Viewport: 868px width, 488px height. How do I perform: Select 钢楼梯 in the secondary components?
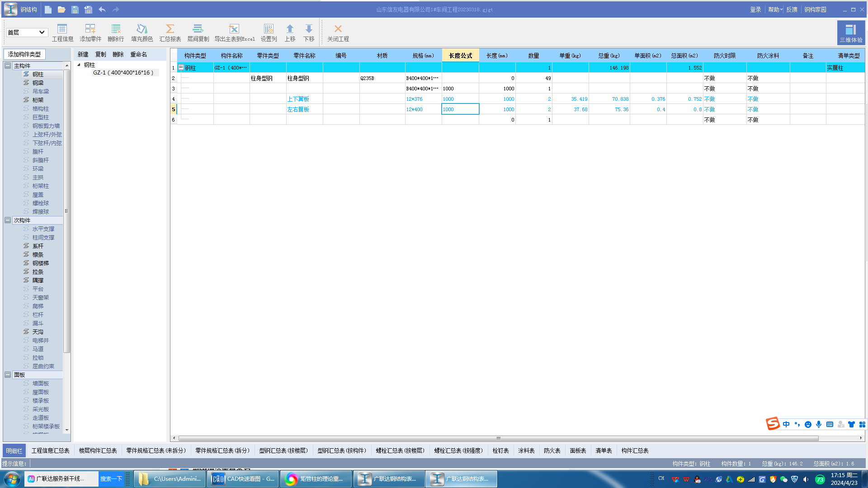point(41,263)
